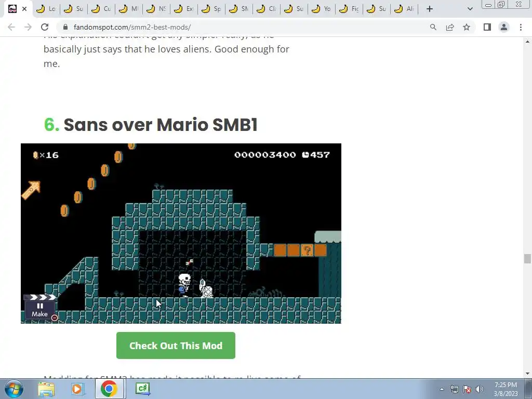Open the network status tray icon

454,389
